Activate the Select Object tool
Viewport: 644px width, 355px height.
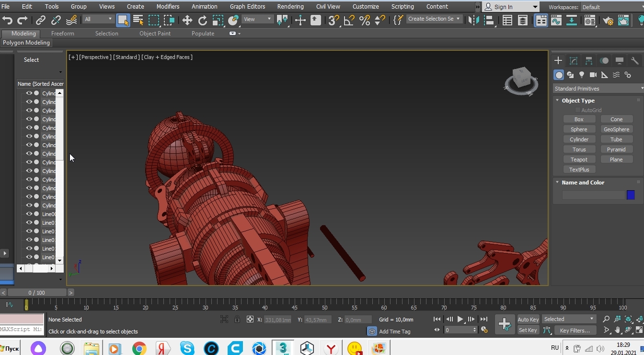click(x=123, y=20)
